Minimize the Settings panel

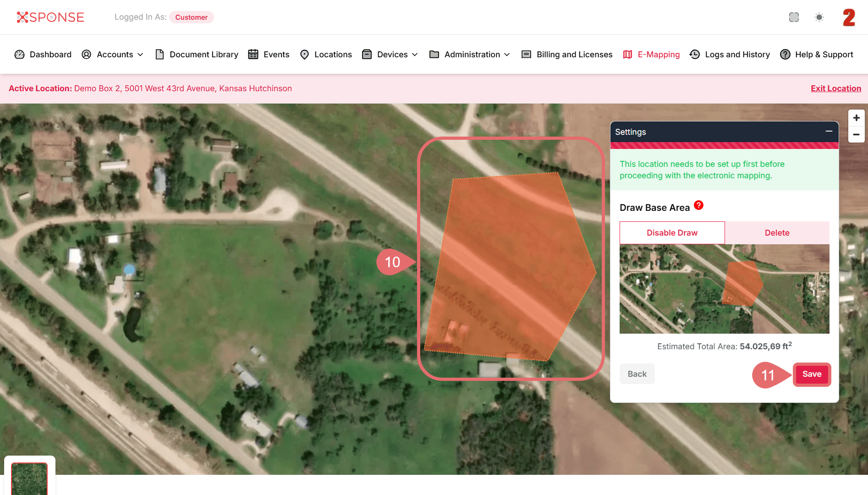[829, 132]
